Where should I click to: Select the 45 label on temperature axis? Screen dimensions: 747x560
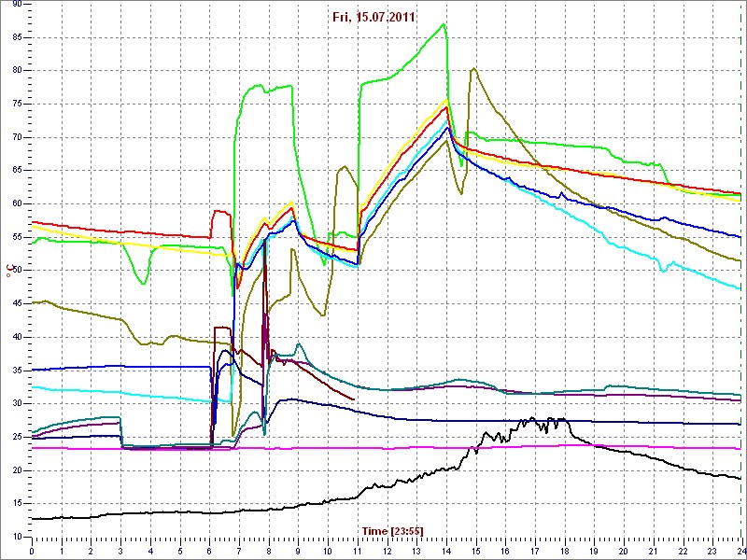(17, 304)
